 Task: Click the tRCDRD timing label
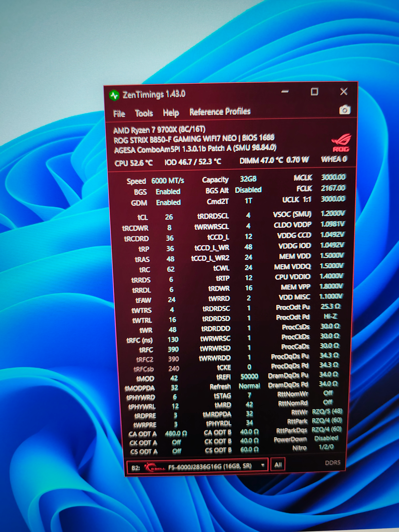[x=136, y=239]
